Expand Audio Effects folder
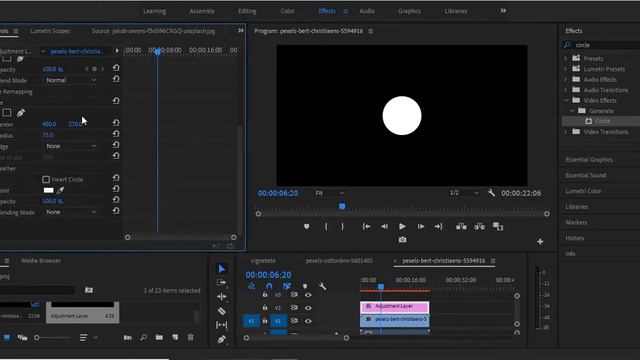Image resolution: width=640 pixels, height=360 pixels. pos(566,79)
